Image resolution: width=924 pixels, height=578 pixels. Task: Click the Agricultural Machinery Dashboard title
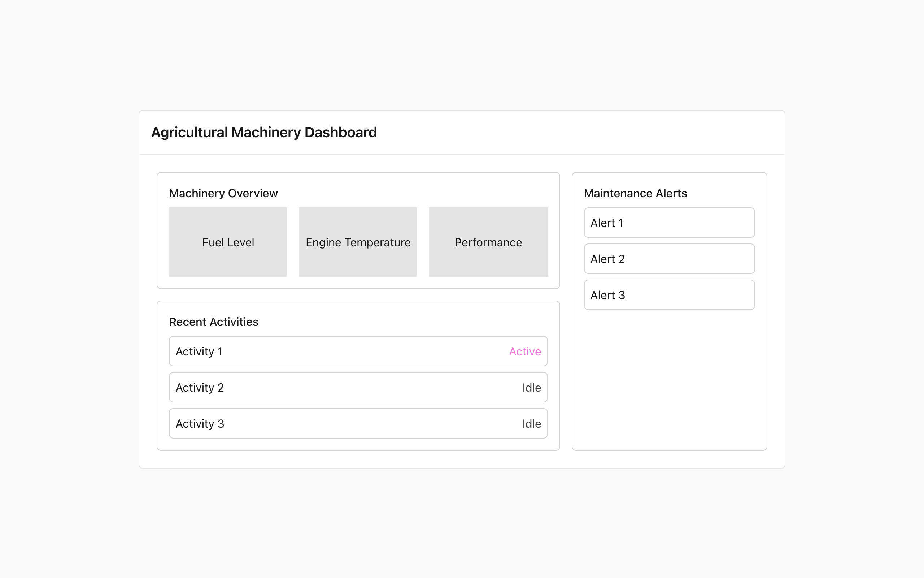coord(264,132)
